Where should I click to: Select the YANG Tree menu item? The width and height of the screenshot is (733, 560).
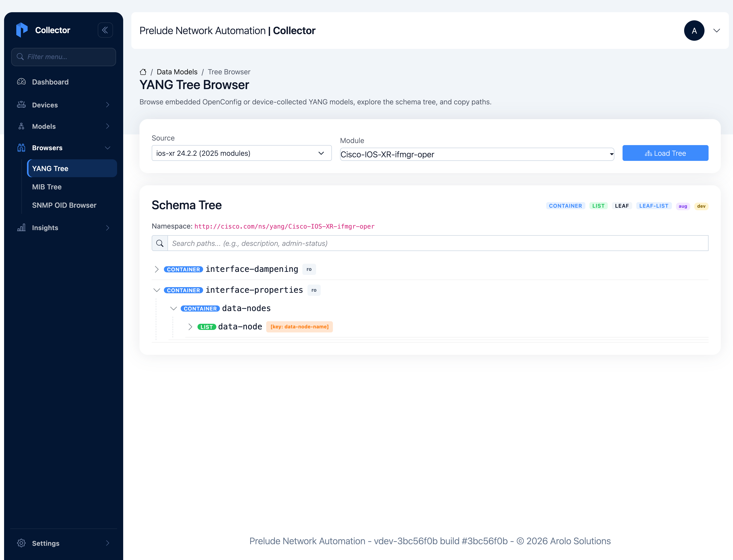tap(72, 168)
